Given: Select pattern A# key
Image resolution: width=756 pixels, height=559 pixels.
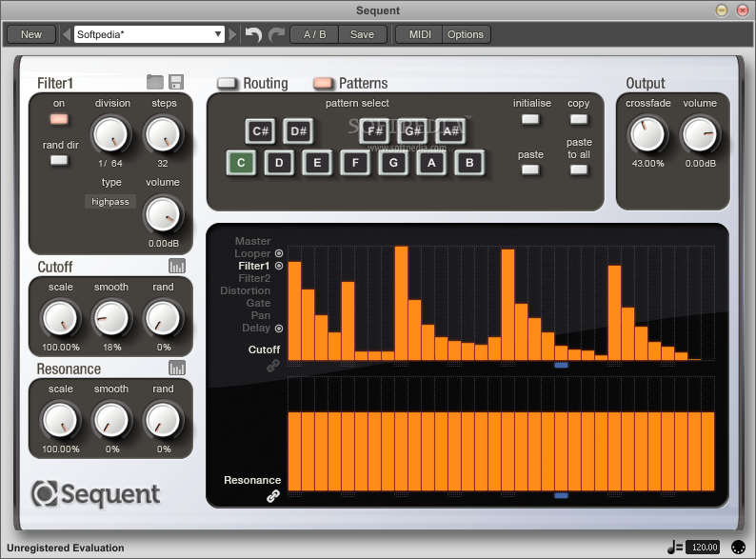Looking at the screenshot, I should [450, 131].
